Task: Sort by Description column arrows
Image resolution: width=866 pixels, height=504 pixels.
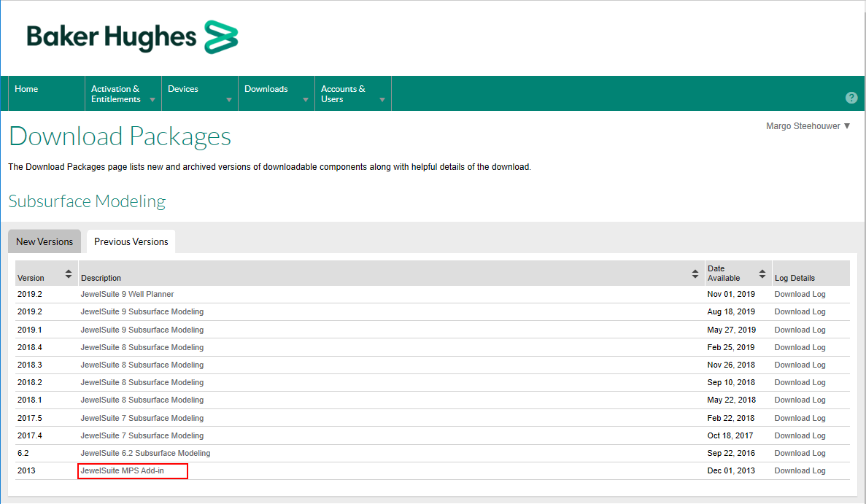Action: pos(695,274)
